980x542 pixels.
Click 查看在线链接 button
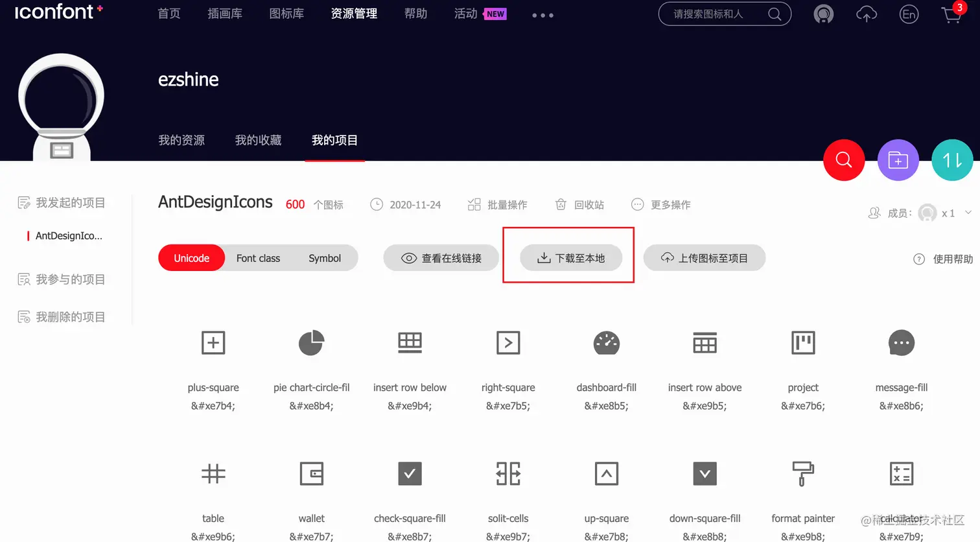click(441, 258)
